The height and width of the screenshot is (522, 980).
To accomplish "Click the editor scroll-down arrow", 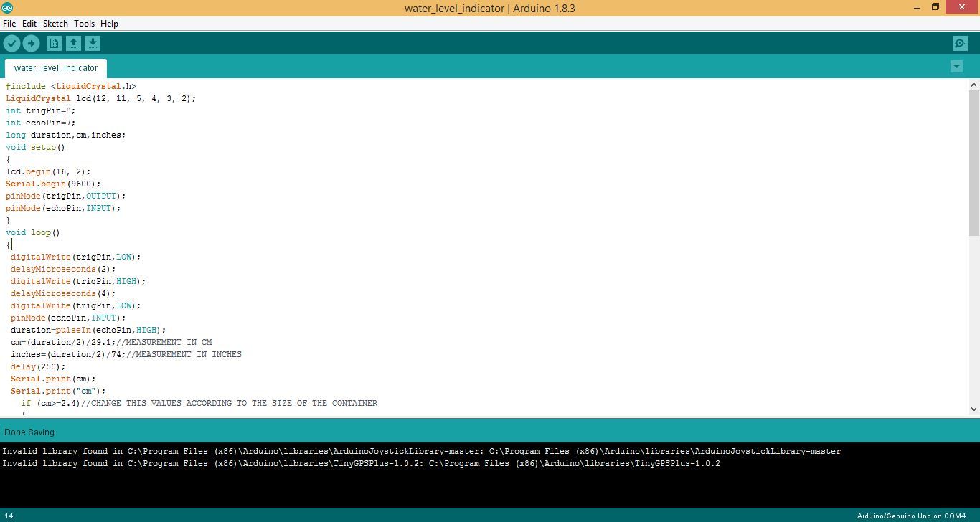I will click(974, 409).
